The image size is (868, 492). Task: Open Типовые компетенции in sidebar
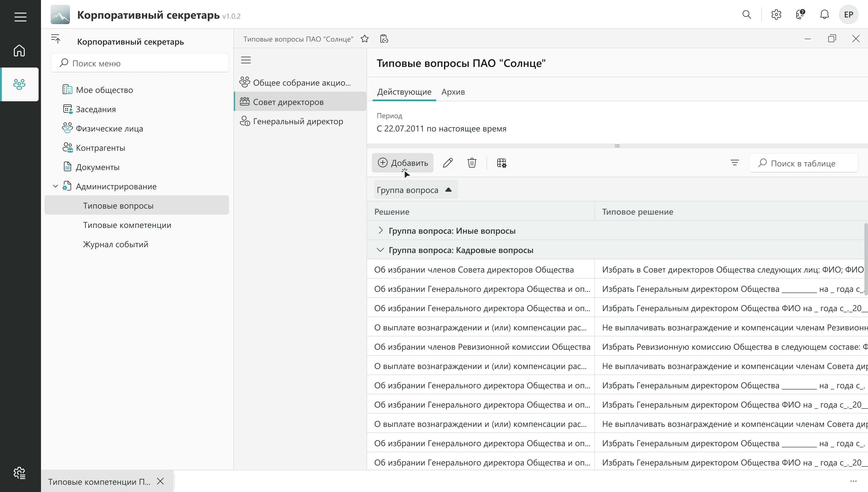(127, 225)
